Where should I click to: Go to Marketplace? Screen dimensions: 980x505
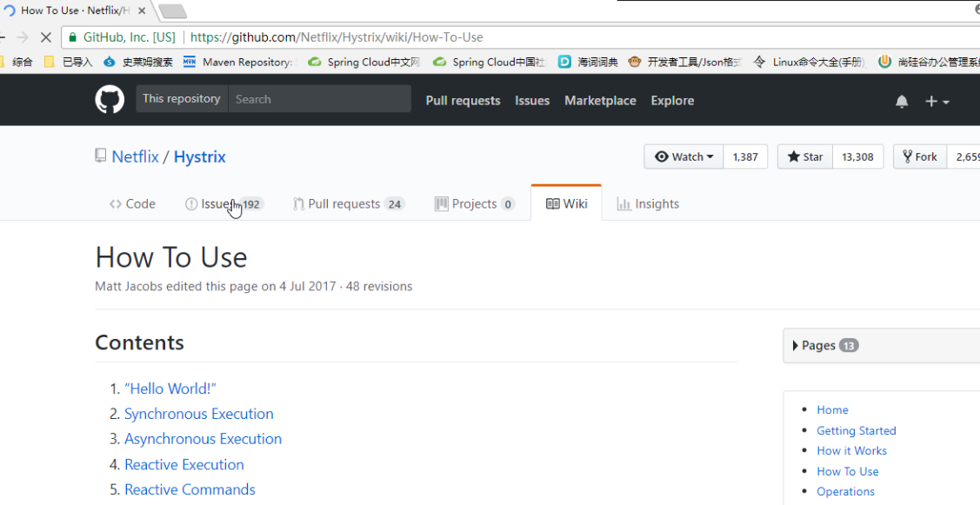pyautogui.click(x=600, y=101)
